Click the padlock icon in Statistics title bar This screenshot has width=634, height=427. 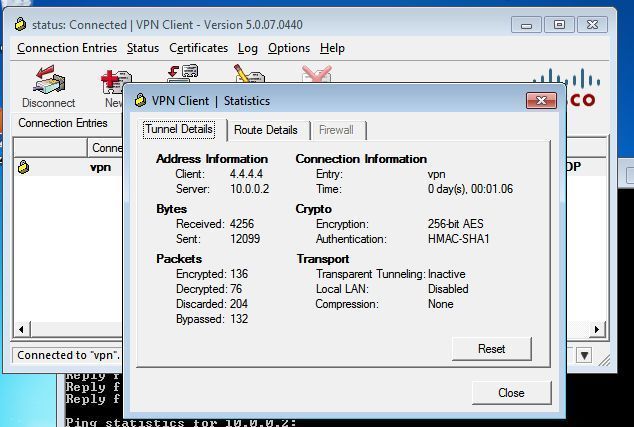point(138,100)
